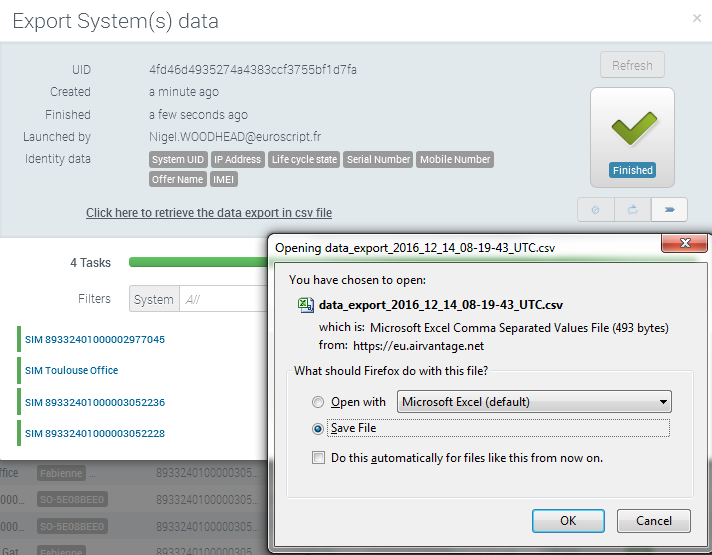Click the cancel operation circle-slash icon
712x555 pixels.
click(596, 210)
